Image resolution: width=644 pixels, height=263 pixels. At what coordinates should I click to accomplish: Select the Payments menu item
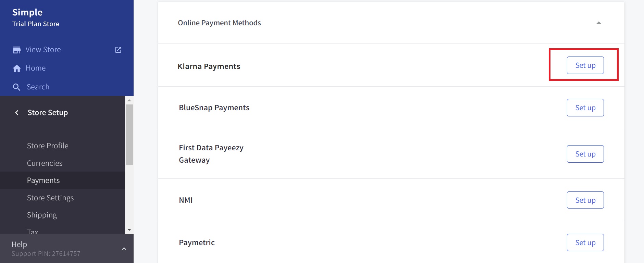pyautogui.click(x=44, y=180)
